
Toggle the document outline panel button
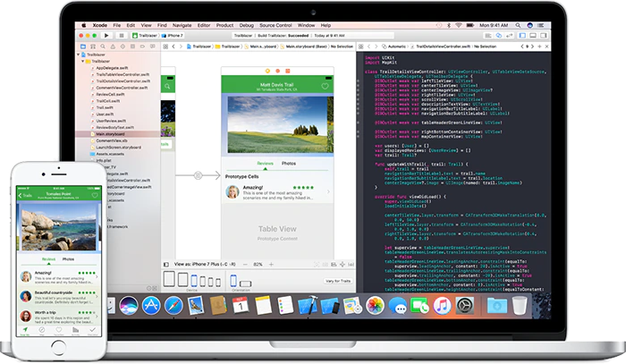164,266
